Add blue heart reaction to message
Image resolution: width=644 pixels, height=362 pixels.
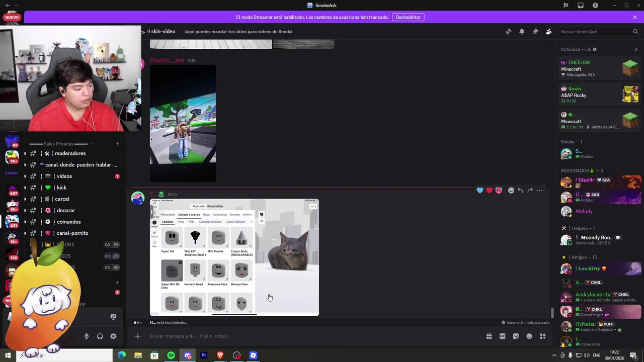click(x=480, y=190)
